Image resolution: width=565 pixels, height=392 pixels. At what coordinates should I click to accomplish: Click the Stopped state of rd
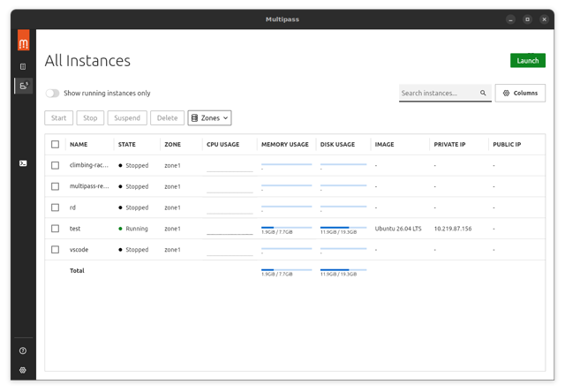(x=133, y=207)
